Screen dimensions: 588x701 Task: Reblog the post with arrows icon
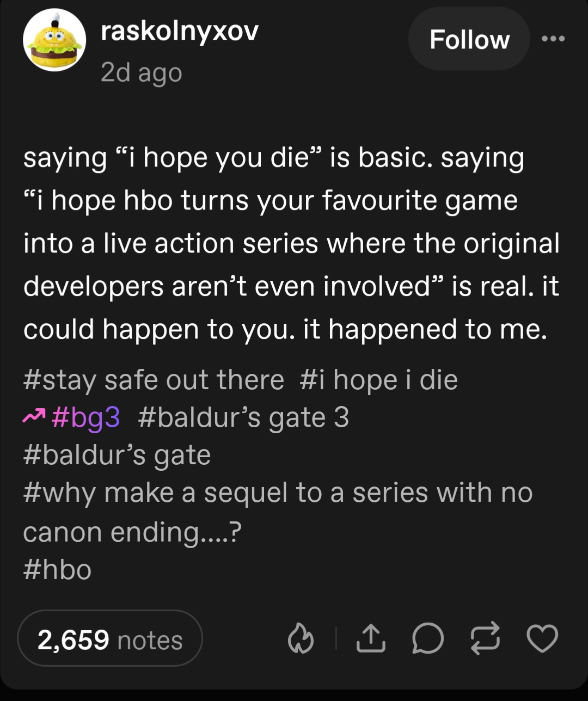pyautogui.click(x=486, y=638)
